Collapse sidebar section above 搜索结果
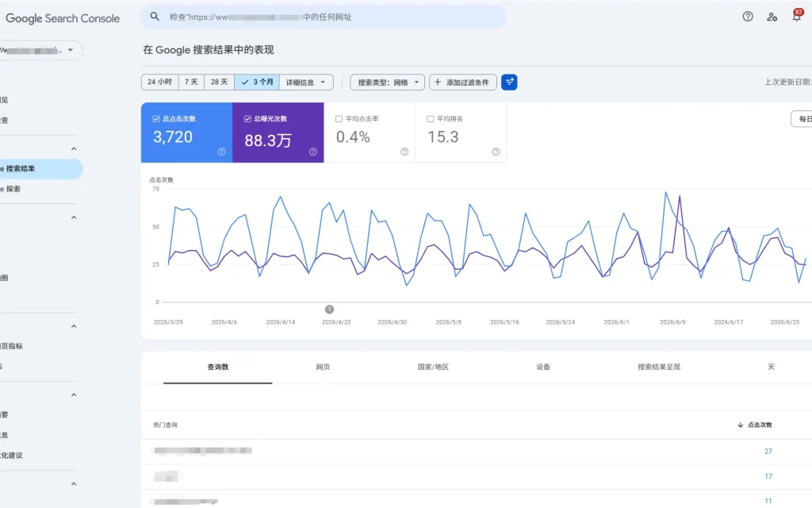The image size is (812, 508). click(74, 148)
